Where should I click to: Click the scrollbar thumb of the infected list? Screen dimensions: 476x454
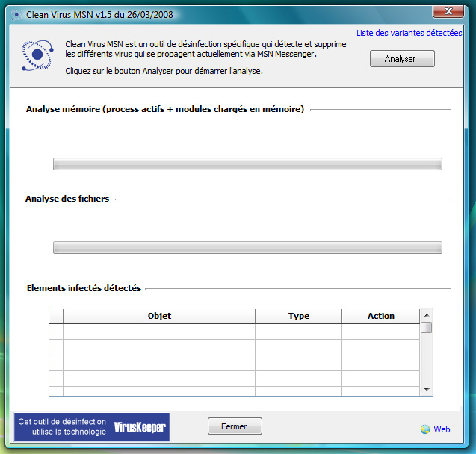(x=427, y=328)
